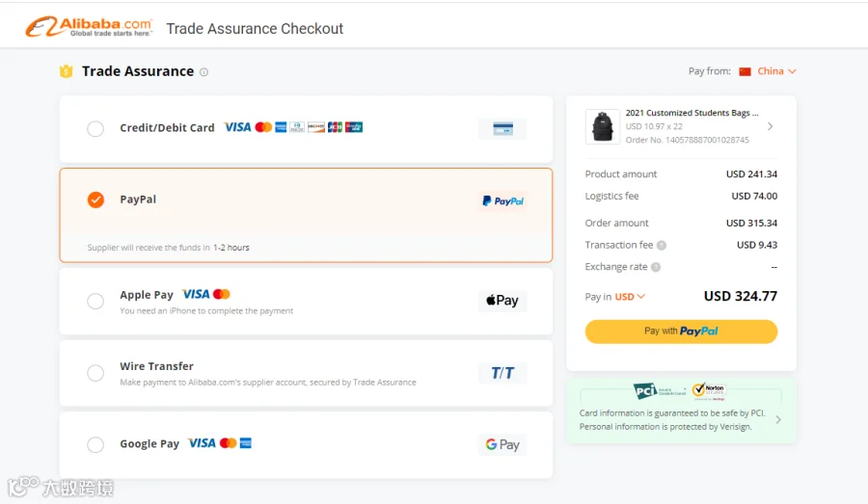
Task: Select Credit/Debit Card radio button
Action: 95,129
